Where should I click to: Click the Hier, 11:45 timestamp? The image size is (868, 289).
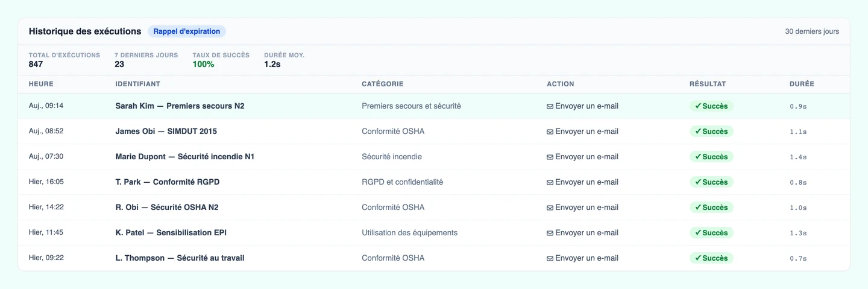click(x=46, y=233)
